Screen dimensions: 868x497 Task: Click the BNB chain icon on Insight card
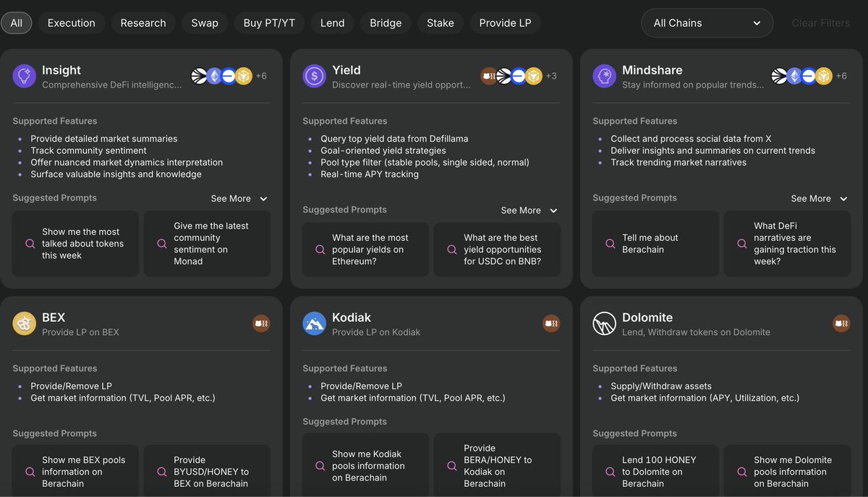pyautogui.click(x=244, y=76)
